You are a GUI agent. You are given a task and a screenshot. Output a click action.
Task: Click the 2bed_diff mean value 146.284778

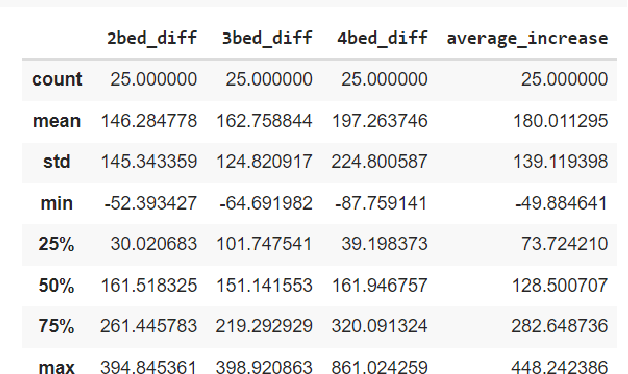pyautogui.click(x=149, y=121)
